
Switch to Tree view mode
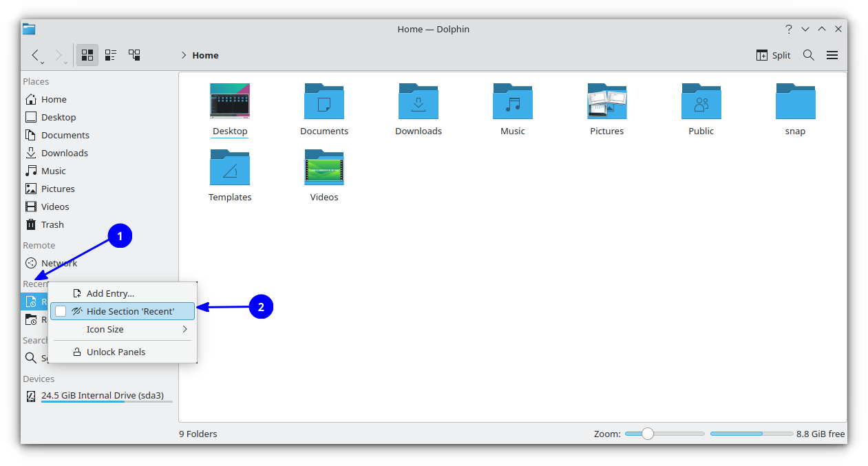(x=134, y=55)
